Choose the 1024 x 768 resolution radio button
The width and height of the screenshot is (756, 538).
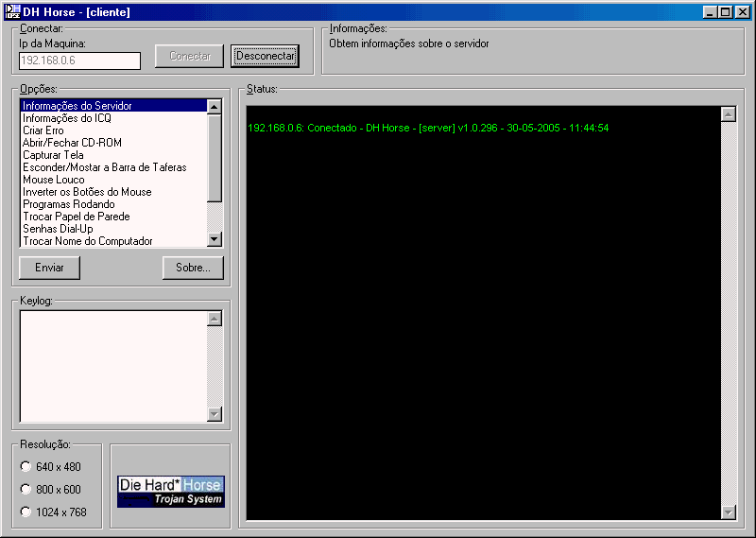(26, 512)
